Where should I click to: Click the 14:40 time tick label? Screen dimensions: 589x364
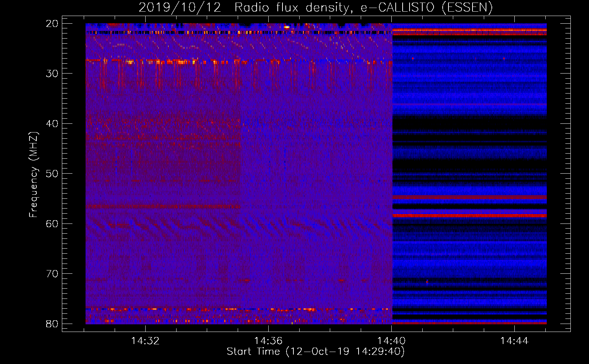click(391, 341)
